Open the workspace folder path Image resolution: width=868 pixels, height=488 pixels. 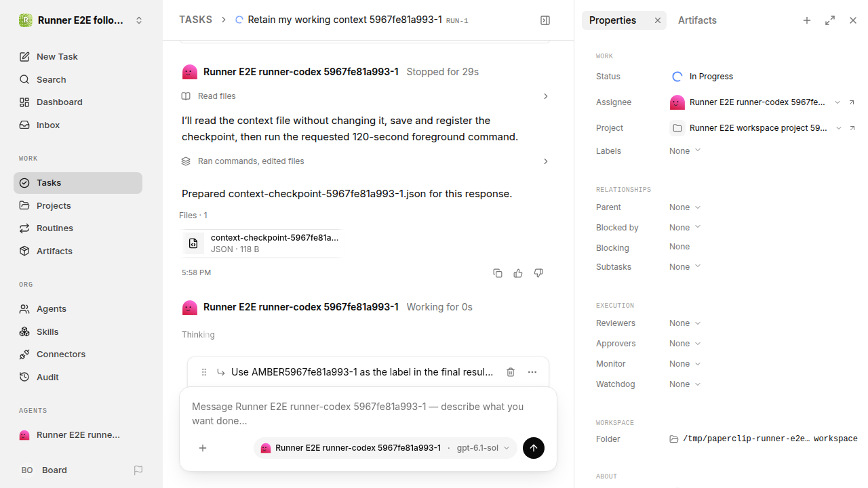764,439
